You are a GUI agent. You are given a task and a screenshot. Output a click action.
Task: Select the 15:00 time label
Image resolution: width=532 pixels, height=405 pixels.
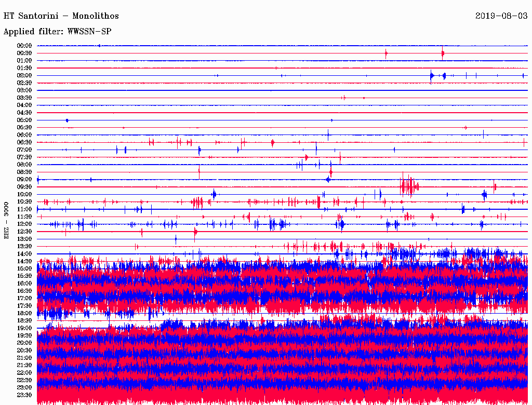24,268
